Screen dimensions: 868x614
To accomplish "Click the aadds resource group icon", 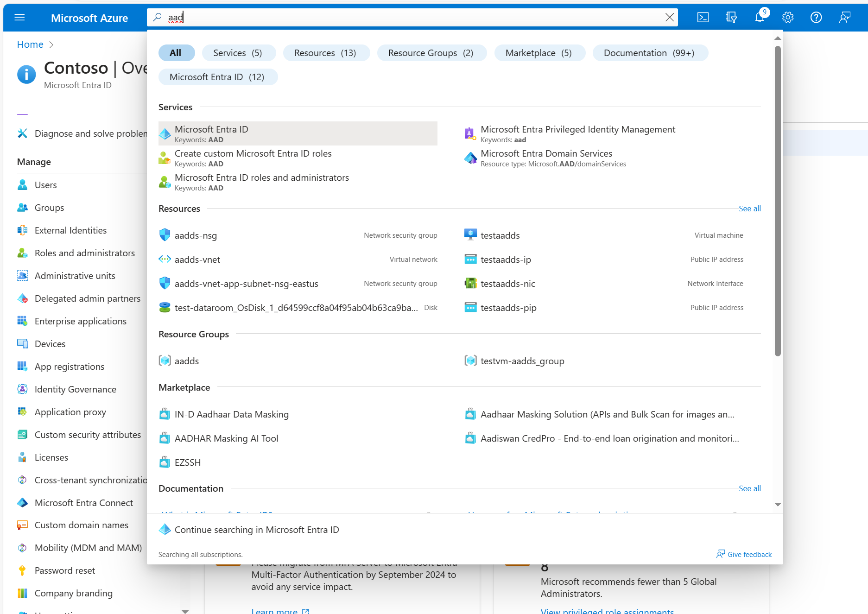I will click(165, 361).
